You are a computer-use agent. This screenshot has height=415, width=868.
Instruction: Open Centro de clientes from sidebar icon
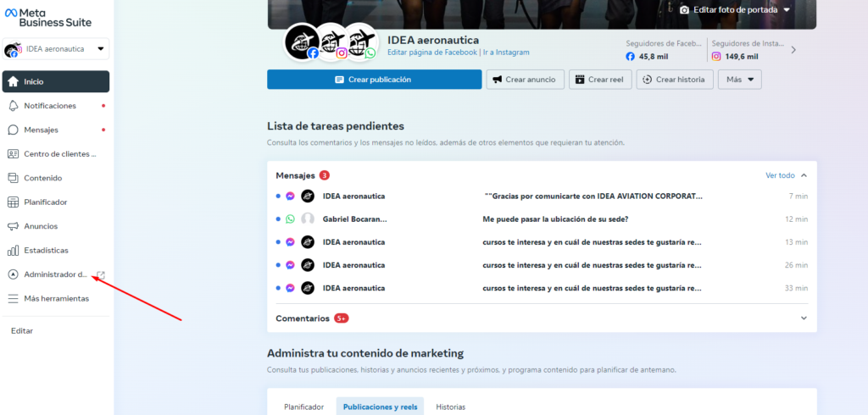14,154
